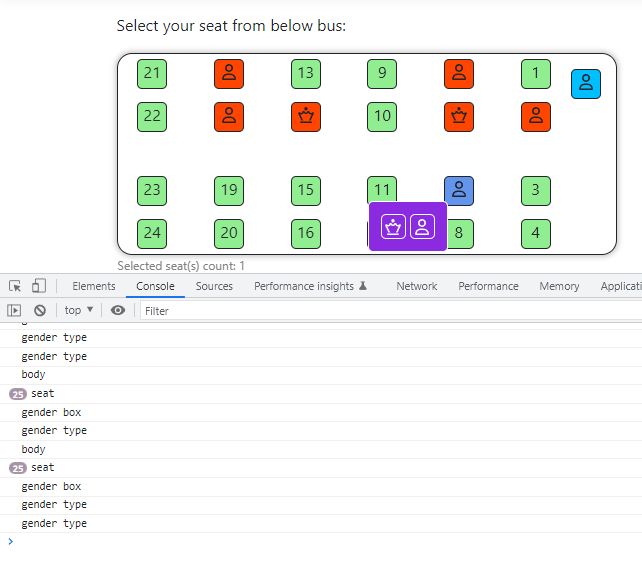
Task: Click red person seat below seat 1
Action: 536,117
